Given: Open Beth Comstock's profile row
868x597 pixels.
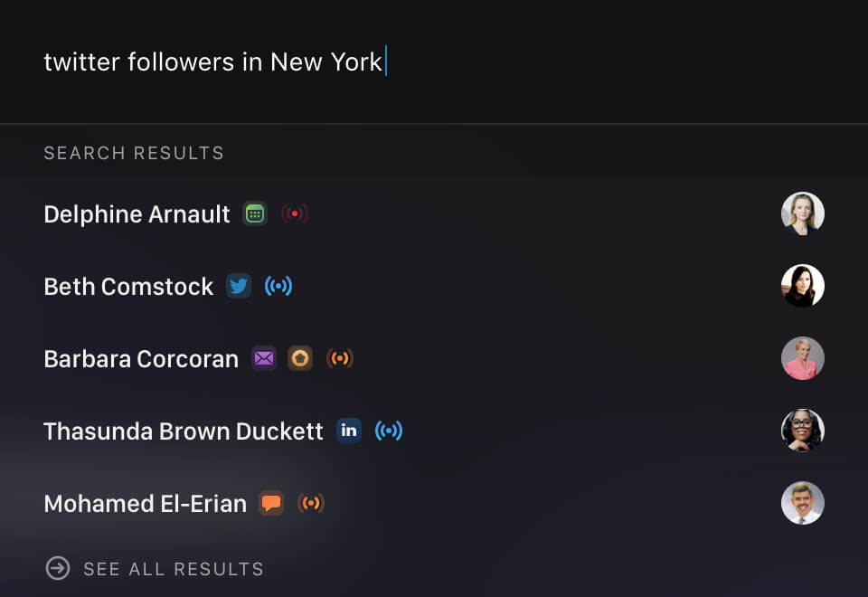Looking at the screenshot, I should (128, 286).
